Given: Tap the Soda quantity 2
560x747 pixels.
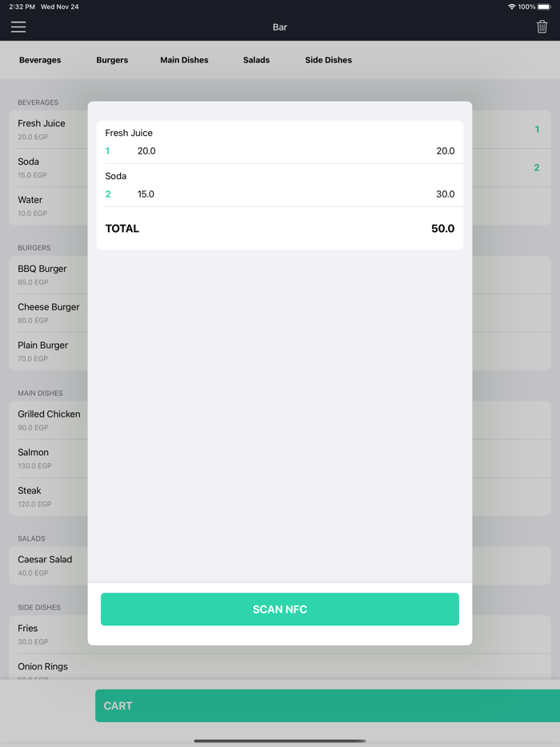Looking at the screenshot, I should click(x=108, y=194).
